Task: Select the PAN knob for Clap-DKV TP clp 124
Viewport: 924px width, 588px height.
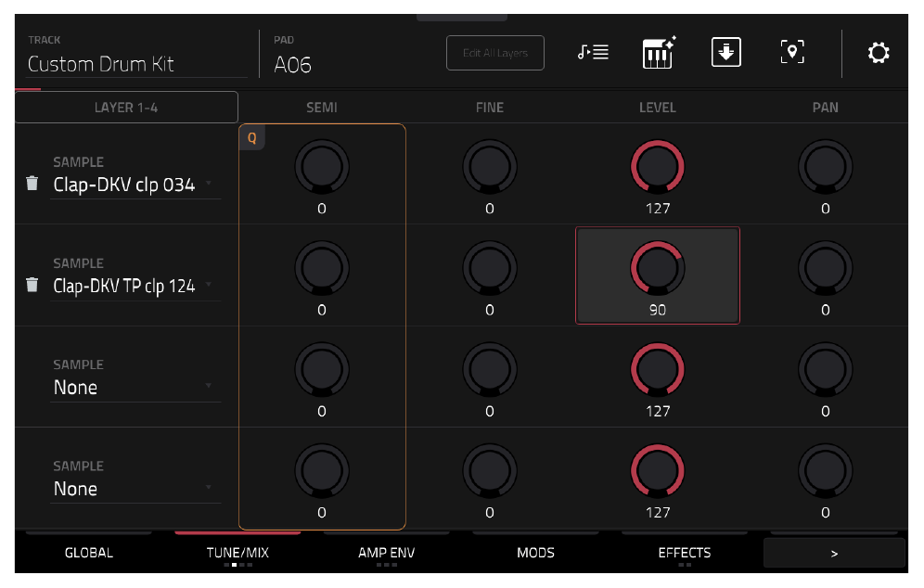Action: 826,268
